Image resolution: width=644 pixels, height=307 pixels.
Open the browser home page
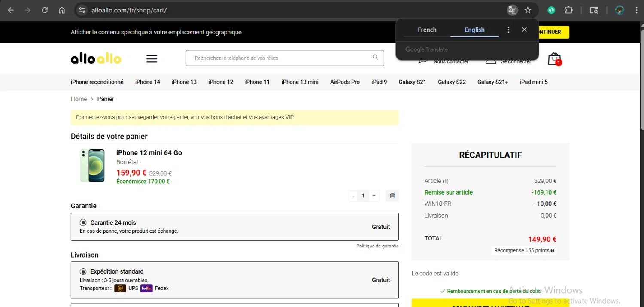tap(62, 10)
